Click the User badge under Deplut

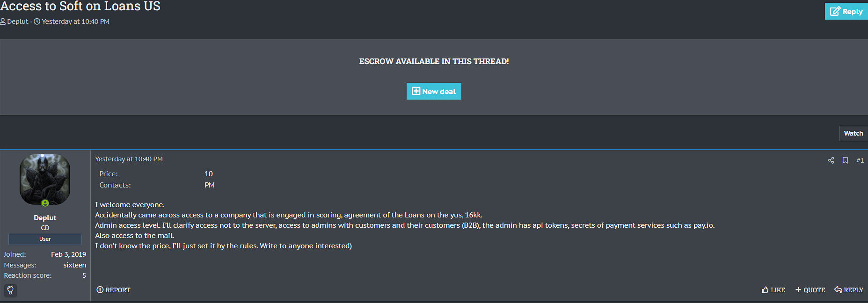(45, 239)
